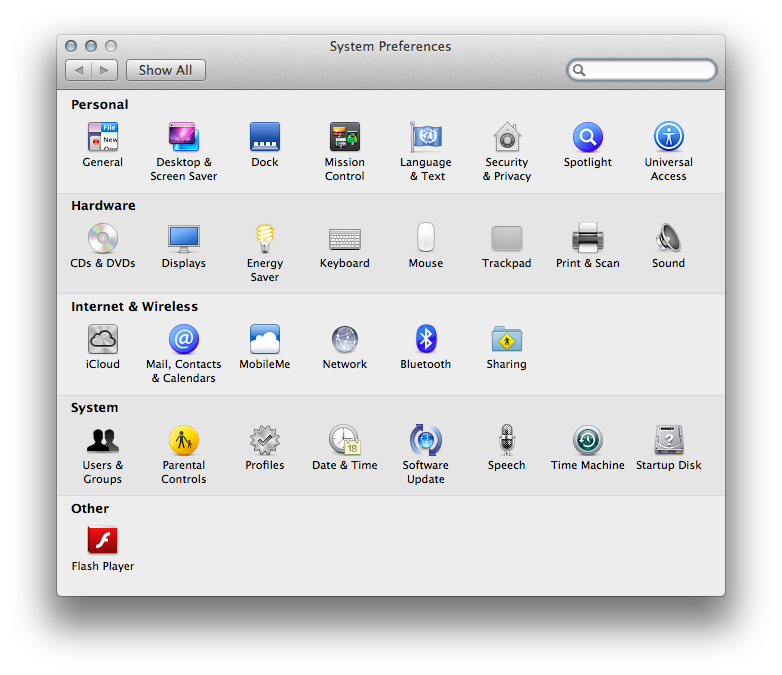Open Energy Saver preferences
The width and height of the screenshot is (782, 675).
(264, 239)
